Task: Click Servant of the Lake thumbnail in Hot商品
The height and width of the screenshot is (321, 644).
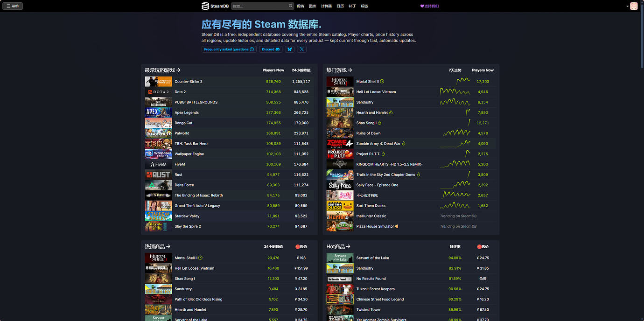Action: click(340, 258)
